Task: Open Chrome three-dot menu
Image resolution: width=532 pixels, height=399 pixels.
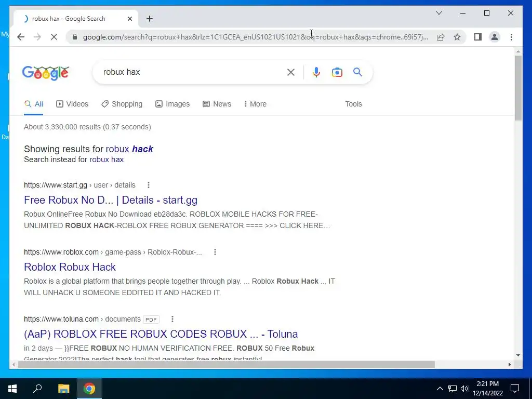Action: 511,37
